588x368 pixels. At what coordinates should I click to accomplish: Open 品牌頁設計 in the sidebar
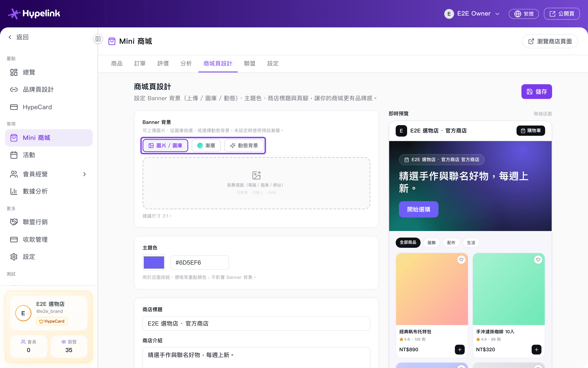click(49, 90)
